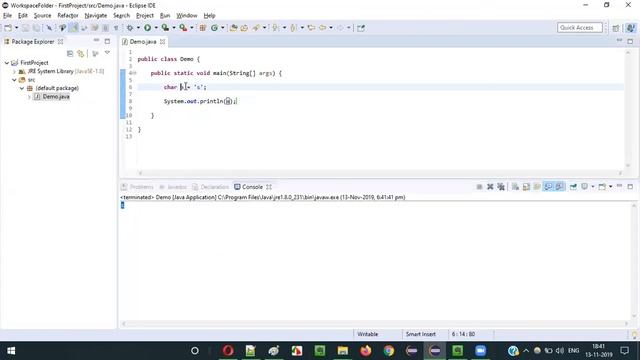Minimize the Package Explorer view

click(x=96, y=41)
